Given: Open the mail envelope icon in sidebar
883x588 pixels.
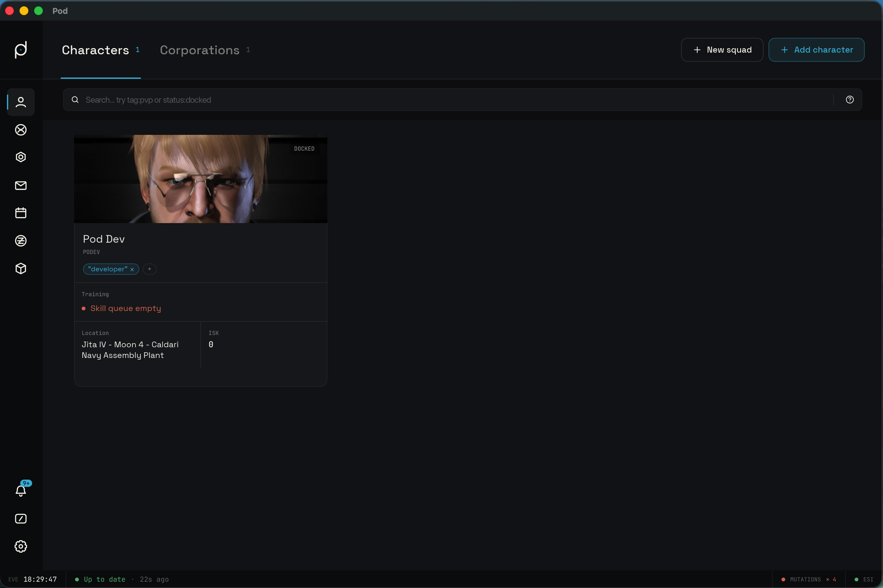Looking at the screenshot, I should click(20, 185).
